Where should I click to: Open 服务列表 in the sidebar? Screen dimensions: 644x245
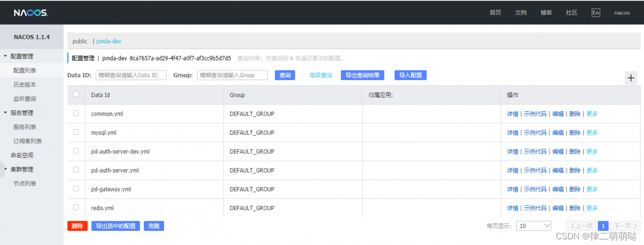coord(25,127)
